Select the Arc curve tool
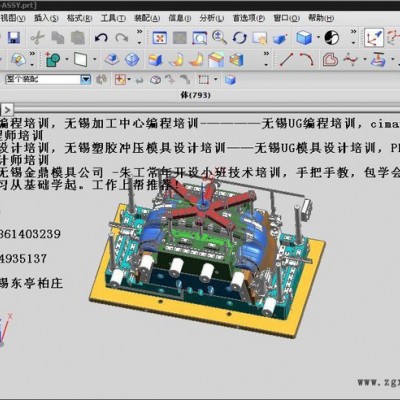This screenshot has width=400, height=400. (307, 60)
